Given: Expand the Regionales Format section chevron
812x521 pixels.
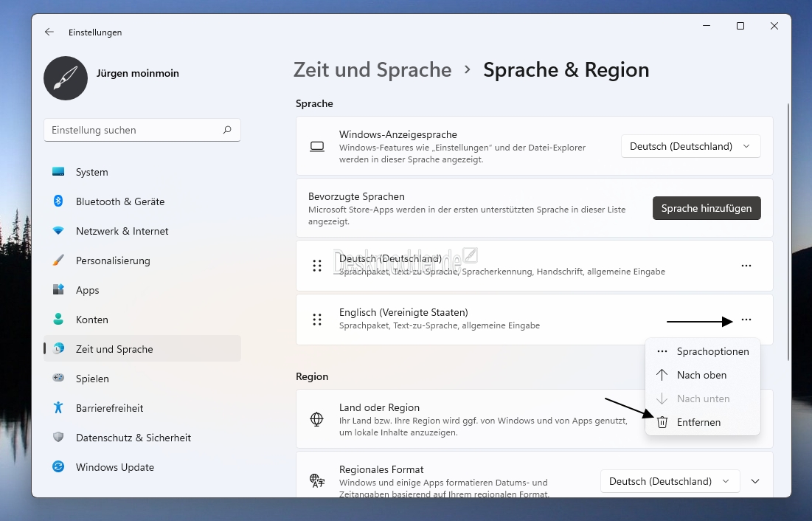Looking at the screenshot, I should click(x=755, y=482).
